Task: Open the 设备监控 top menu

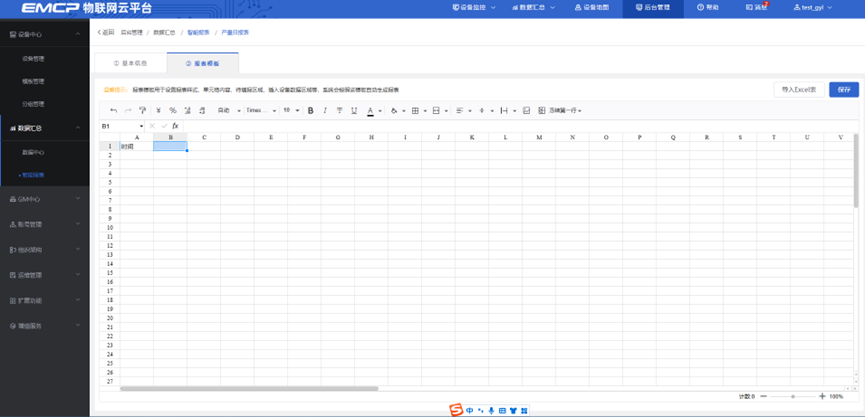Action: pos(474,8)
